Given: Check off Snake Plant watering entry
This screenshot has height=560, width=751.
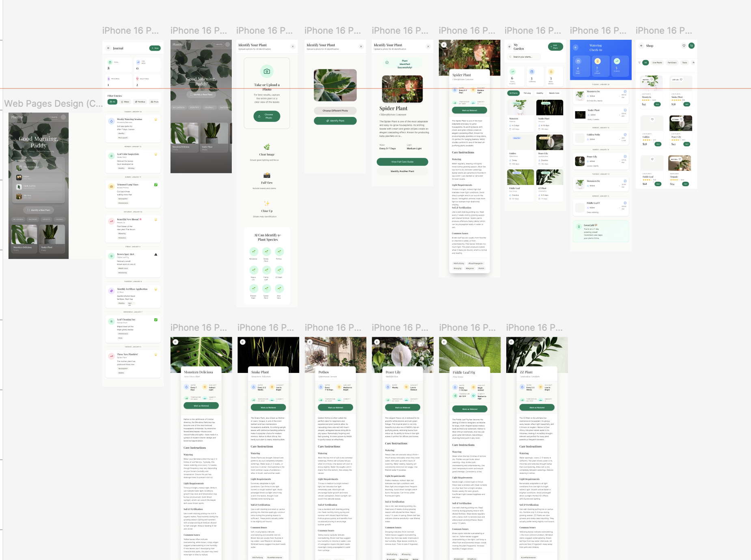Looking at the screenshot, I should pos(625,110).
